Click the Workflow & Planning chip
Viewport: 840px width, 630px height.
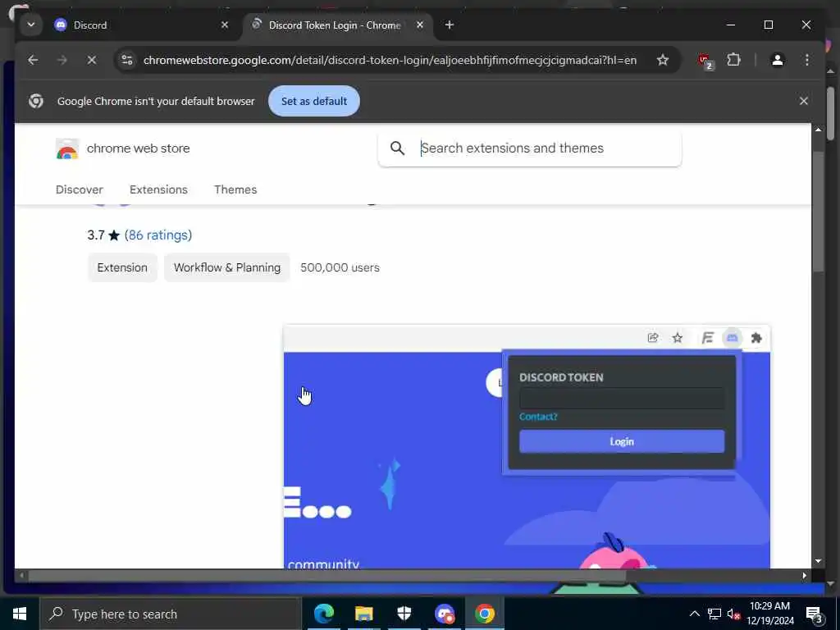227,267
